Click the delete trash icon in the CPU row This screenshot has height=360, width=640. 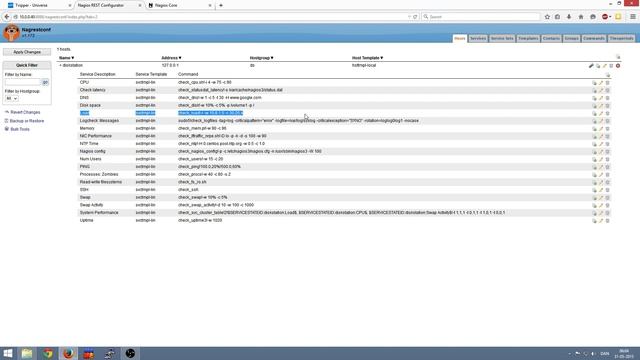[x=607, y=83]
